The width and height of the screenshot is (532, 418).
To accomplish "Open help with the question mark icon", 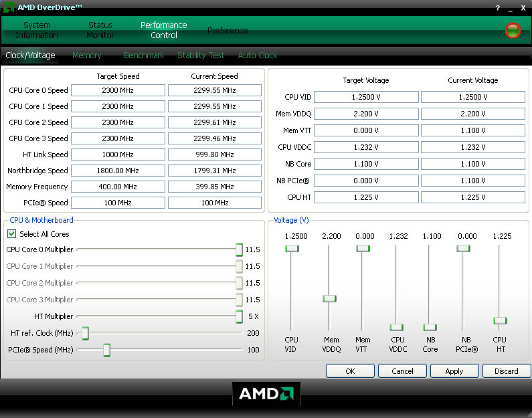I will 497,8.
